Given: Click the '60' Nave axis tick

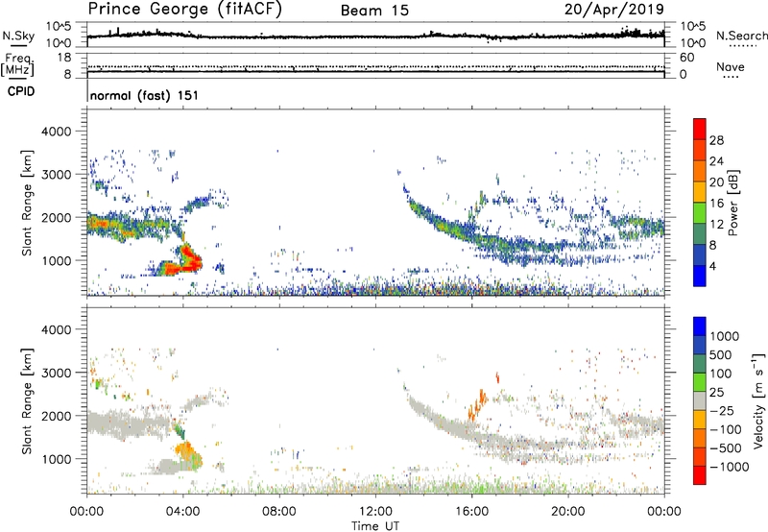Looking at the screenshot, I should pyautogui.click(x=686, y=58).
